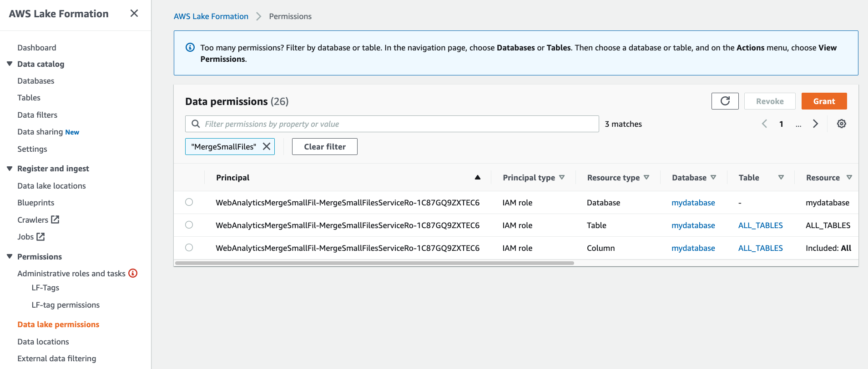Navigate to Tables
Screen dimensions: 868x369
point(29,98)
